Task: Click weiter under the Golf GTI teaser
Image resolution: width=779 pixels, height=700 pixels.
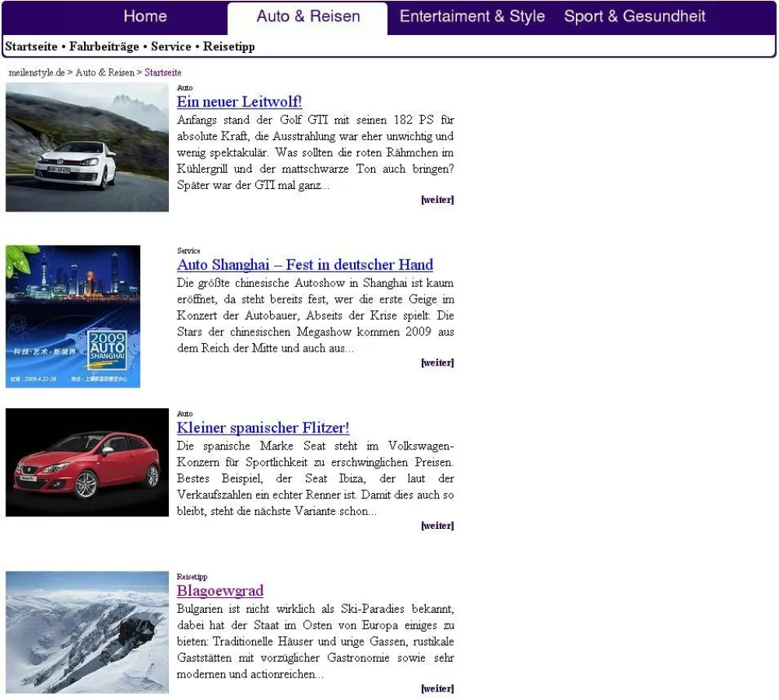Action: (x=437, y=200)
